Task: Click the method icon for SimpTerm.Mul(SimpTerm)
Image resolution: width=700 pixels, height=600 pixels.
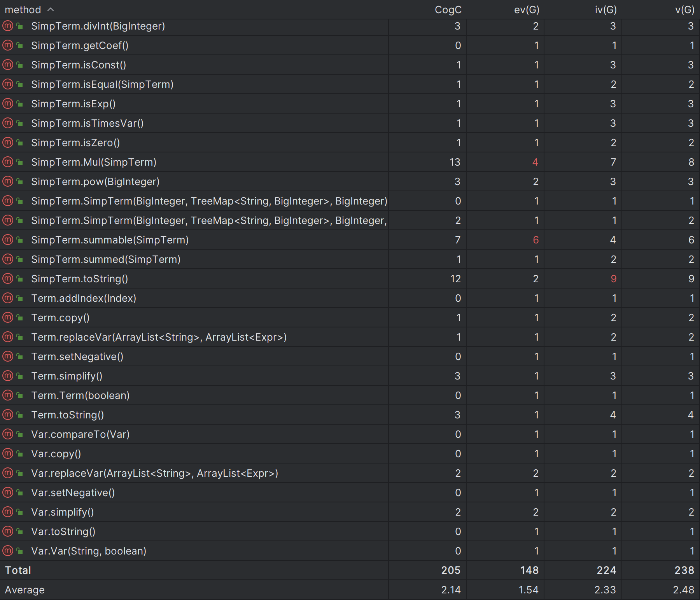Action: [8, 162]
